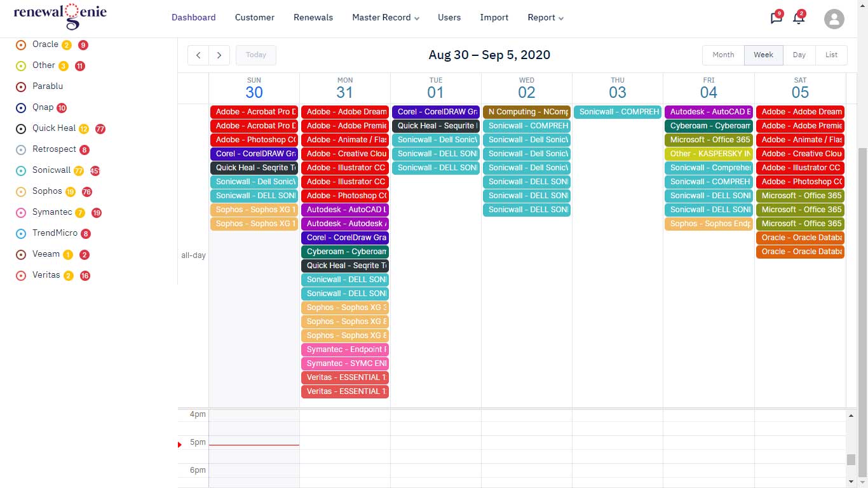868x488 pixels.
Task: Open Monday's Cyberoam event
Action: (345, 252)
